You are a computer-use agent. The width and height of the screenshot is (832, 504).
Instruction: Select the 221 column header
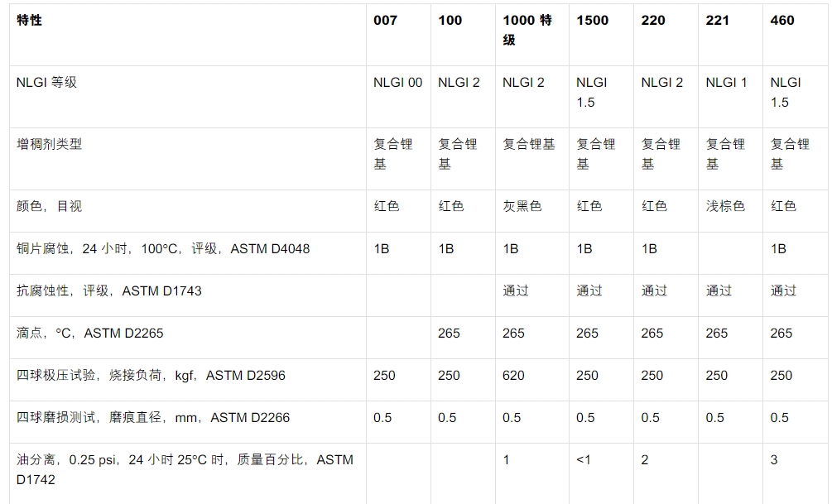[717, 21]
